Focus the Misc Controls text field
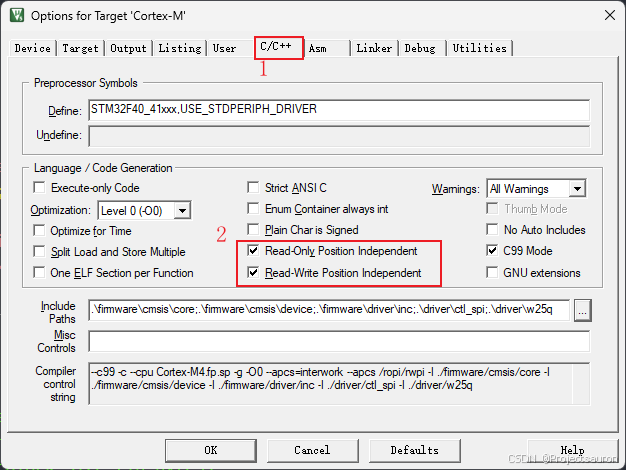Screen dimensions: 626x470 (x=338, y=341)
